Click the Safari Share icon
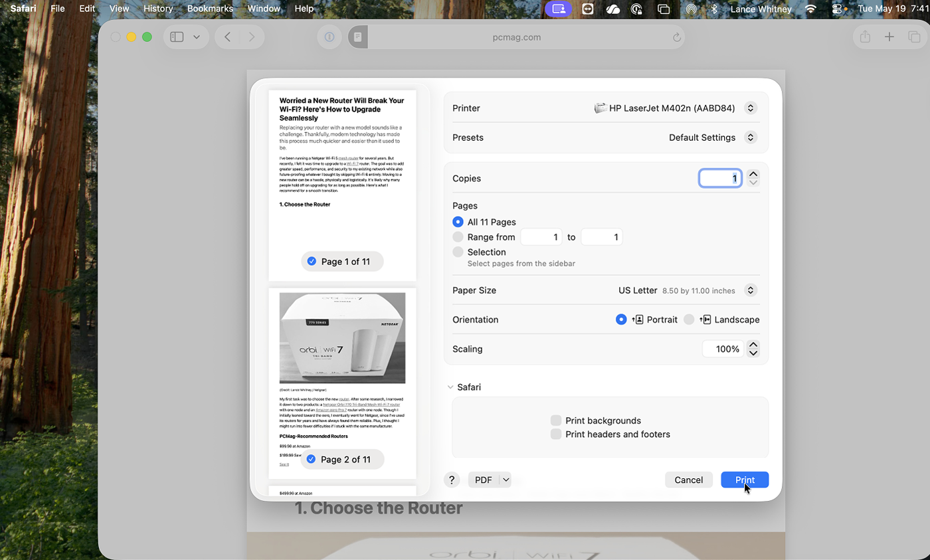This screenshot has height=560, width=930. click(x=865, y=37)
